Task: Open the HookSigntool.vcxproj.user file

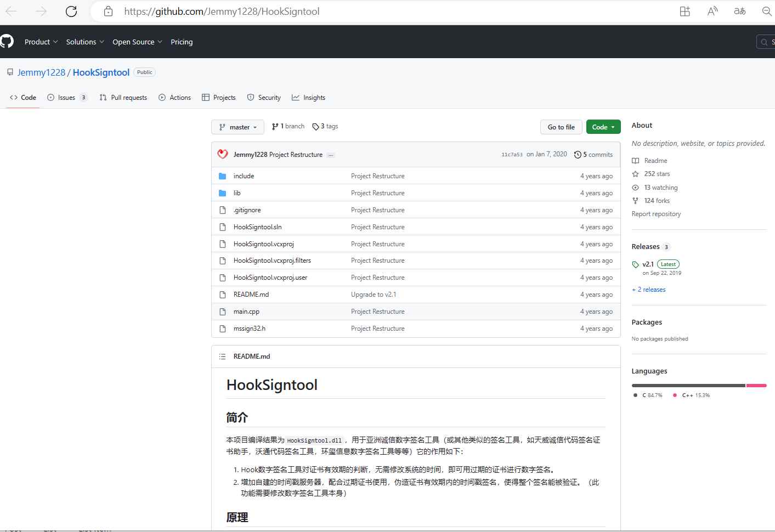Action: [270, 278]
